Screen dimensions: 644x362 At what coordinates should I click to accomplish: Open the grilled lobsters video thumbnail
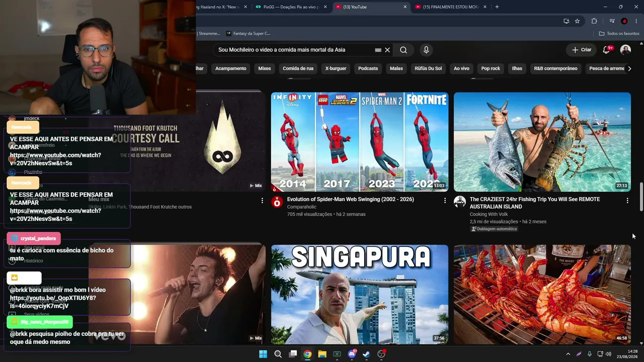(542, 295)
